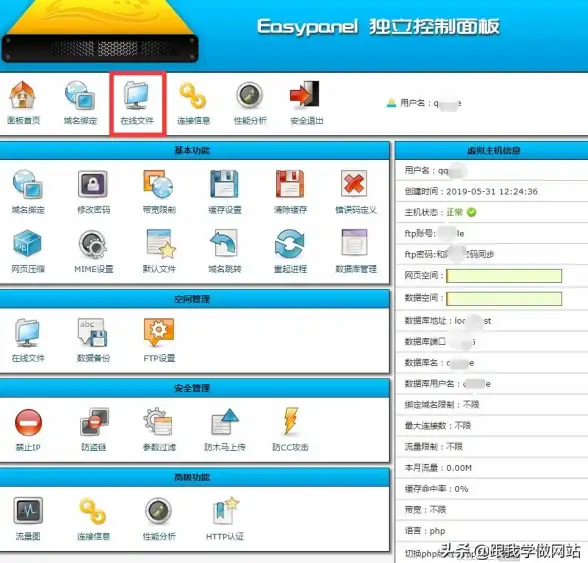This screenshot has height=563, width=588.
Task: Open 数据库管理 database management icon
Action: (355, 242)
